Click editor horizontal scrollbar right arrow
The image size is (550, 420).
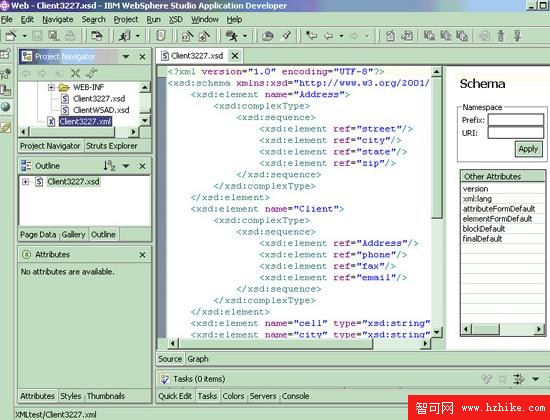pos(425,344)
